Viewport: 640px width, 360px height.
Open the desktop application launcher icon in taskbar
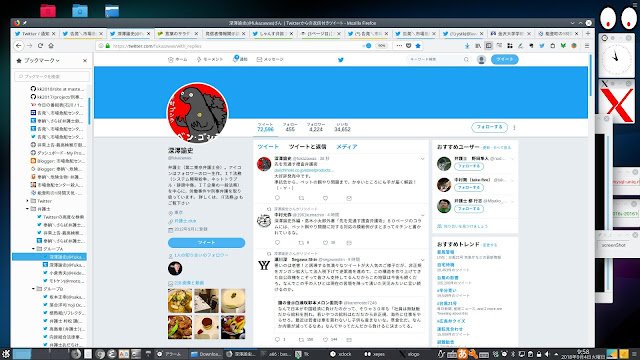[5, 354]
